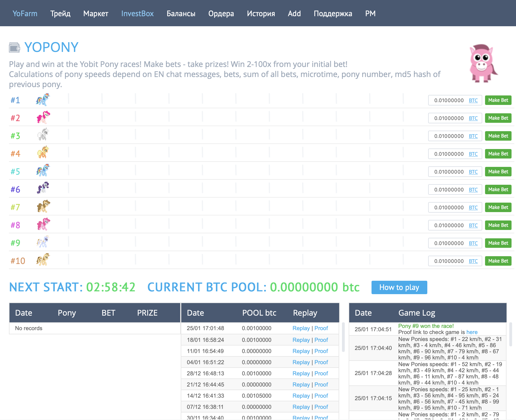
Task: Replay the 18/01 16:58:24 race
Action: click(x=301, y=340)
